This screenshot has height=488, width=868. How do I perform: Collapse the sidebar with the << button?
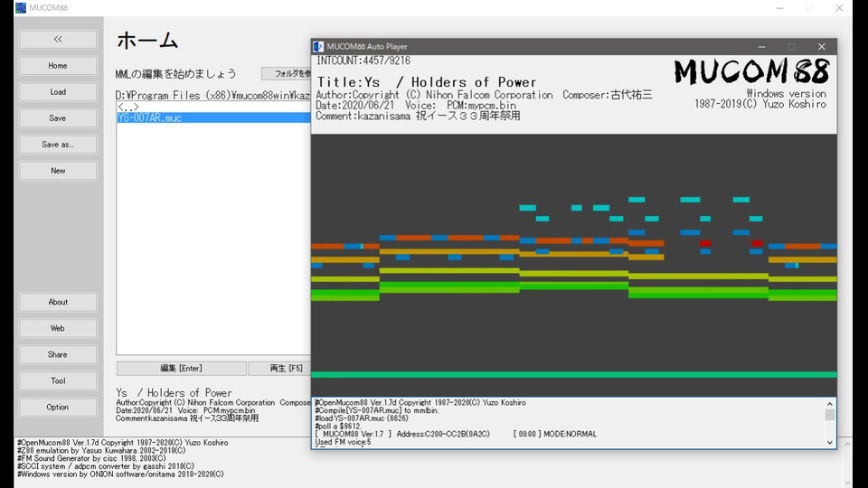tap(58, 39)
